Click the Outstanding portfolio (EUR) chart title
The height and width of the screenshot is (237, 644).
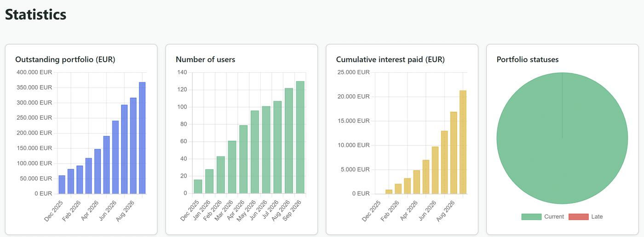tap(65, 59)
